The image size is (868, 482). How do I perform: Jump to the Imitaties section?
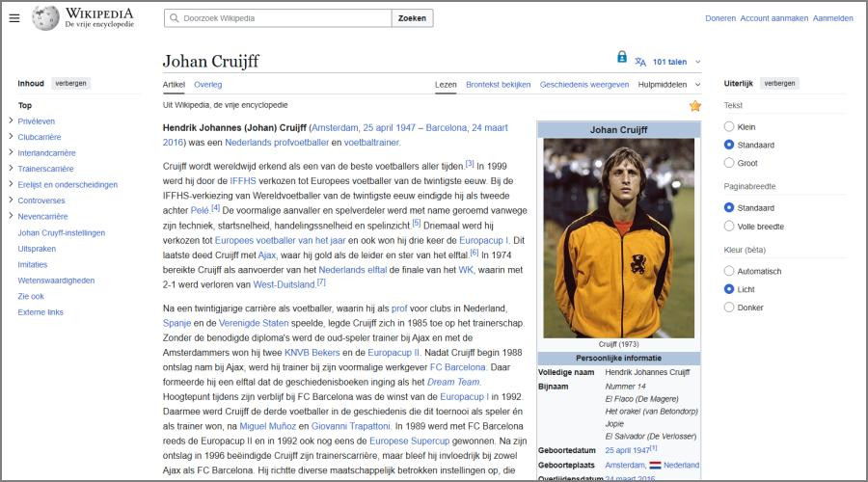pos(33,264)
